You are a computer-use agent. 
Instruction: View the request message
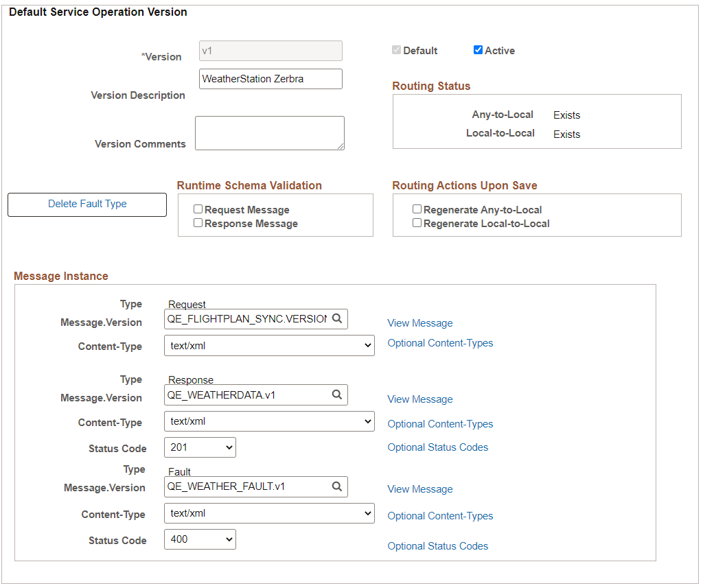click(x=419, y=322)
